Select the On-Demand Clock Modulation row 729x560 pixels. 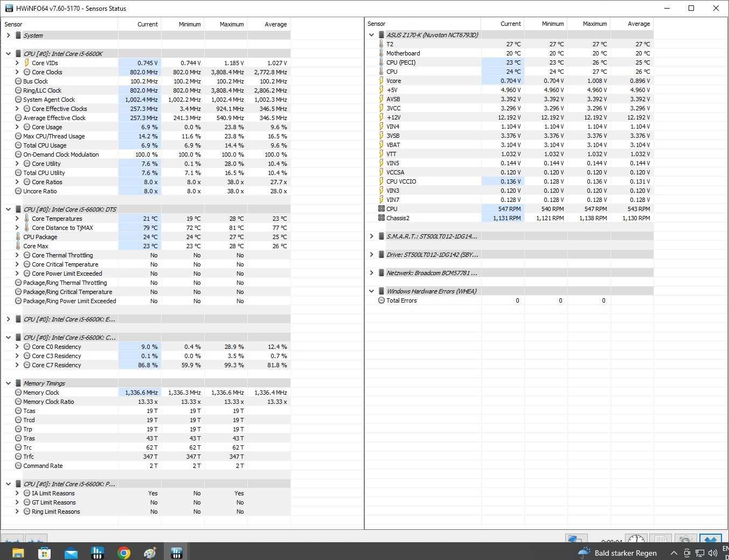145,155
